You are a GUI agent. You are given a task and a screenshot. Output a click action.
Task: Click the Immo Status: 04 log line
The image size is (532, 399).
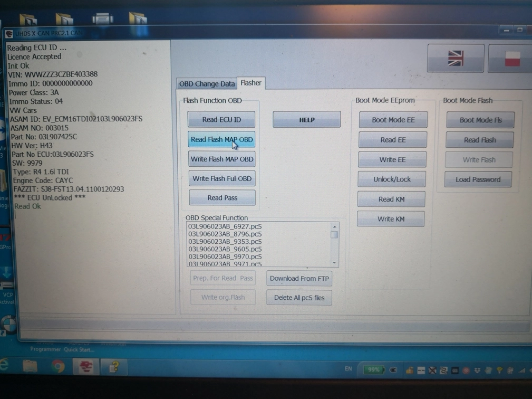coord(36,101)
